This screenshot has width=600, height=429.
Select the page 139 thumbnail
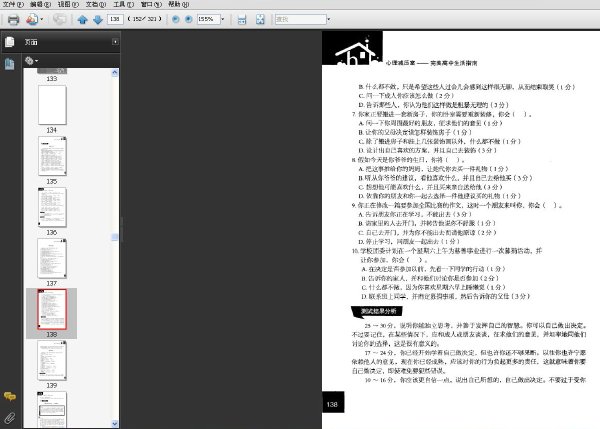click(x=52, y=360)
